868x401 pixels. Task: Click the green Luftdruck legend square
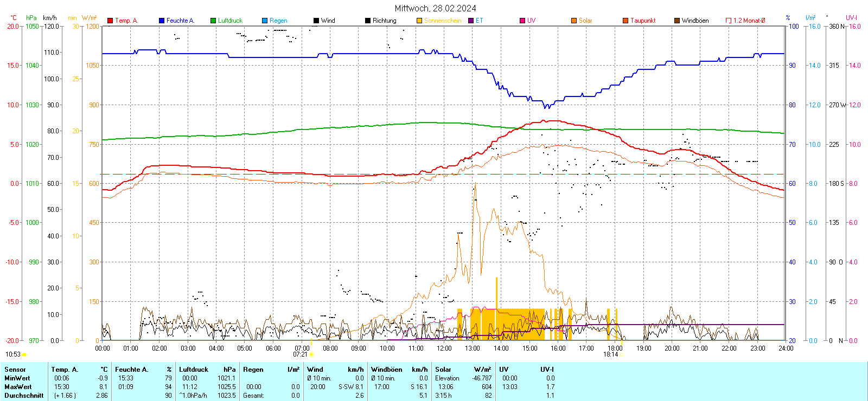213,21
